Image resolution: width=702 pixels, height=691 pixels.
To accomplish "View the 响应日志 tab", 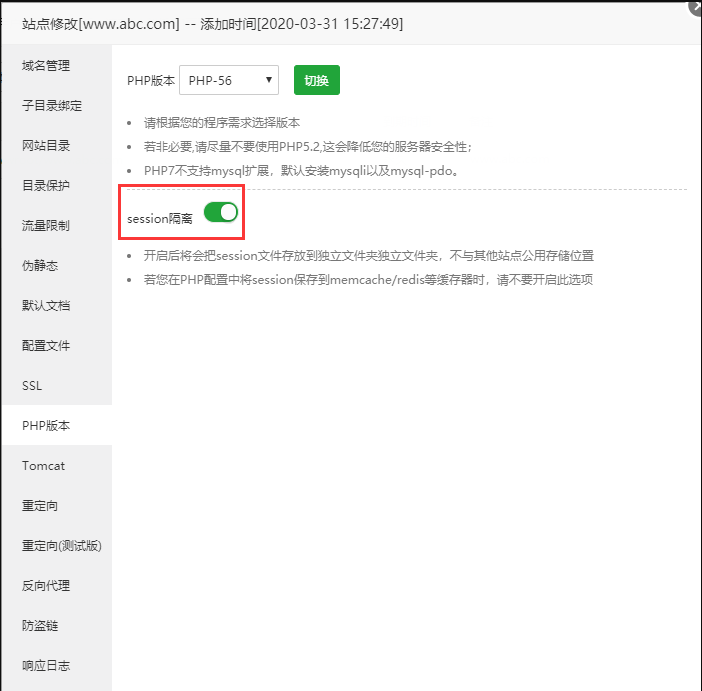I will (47, 666).
